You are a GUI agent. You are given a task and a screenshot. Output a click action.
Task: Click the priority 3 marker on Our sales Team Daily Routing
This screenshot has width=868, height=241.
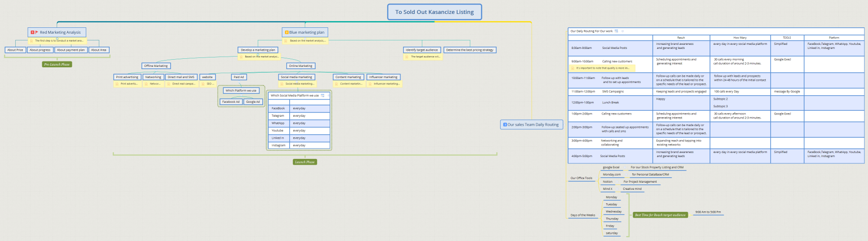505,125
